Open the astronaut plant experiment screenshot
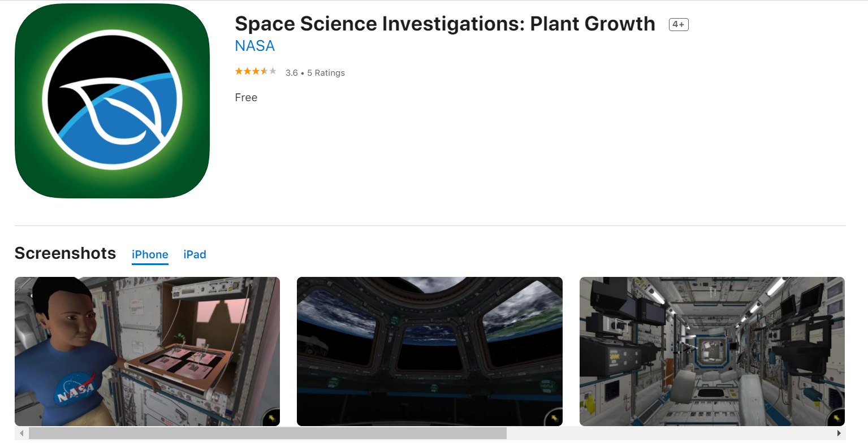 (147, 351)
